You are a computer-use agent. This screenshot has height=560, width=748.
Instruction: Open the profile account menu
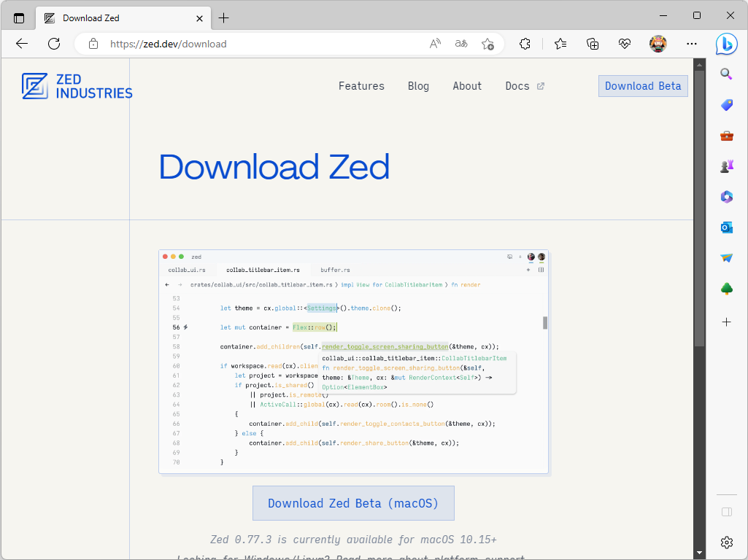658,44
